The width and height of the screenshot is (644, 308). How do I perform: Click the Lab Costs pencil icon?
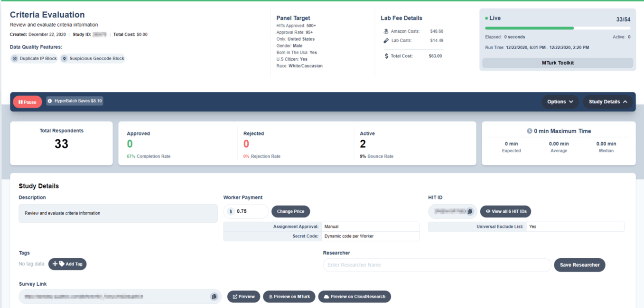386,41
